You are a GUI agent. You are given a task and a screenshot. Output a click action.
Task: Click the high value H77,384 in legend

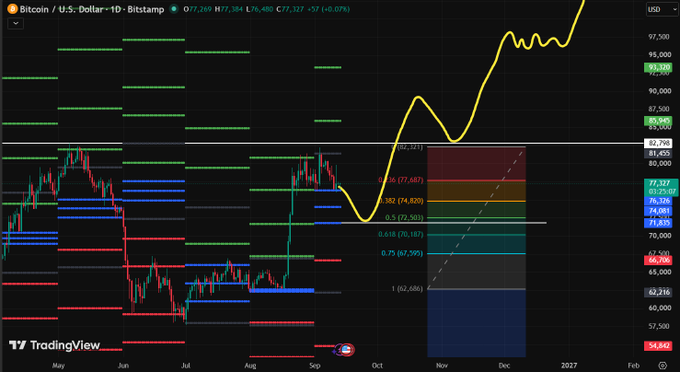click(229, 9)
